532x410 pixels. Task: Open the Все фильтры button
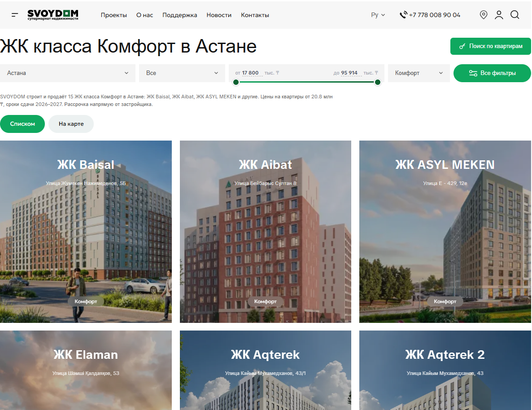(x=492, y=73)
